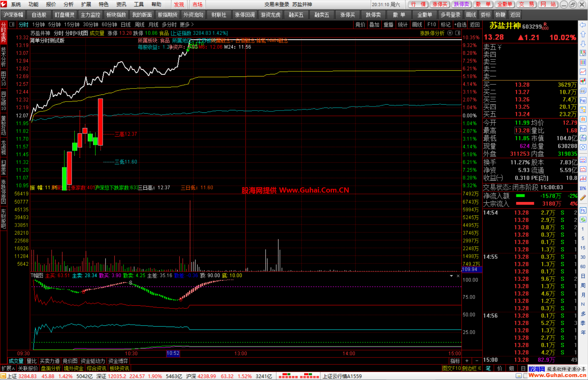588x380 pixels.
Task: Open the 龙虎榜 vertical tab on left
Action: tap(4, 147)
